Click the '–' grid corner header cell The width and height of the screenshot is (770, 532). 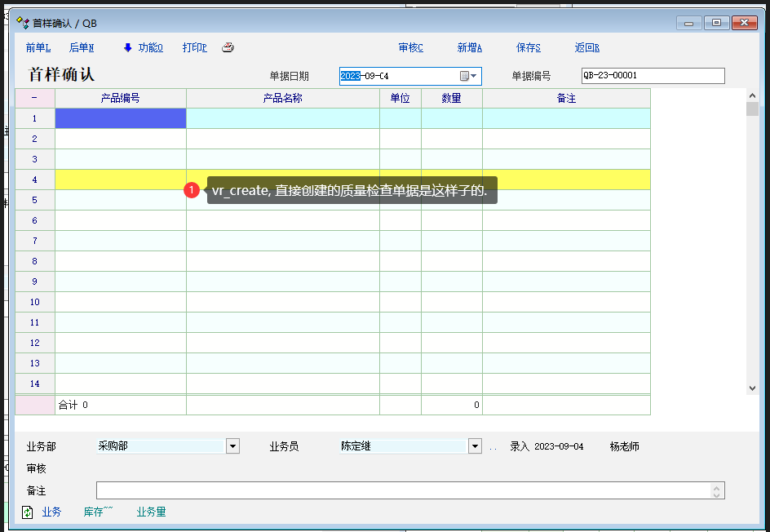tap(34, 98)
